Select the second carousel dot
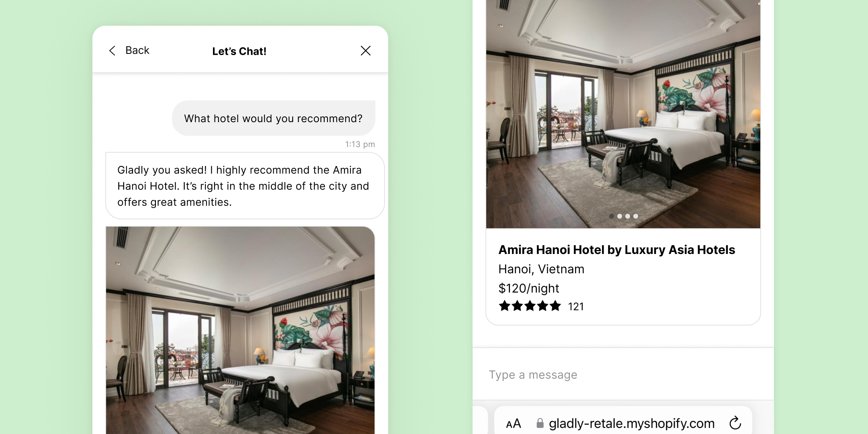868x434 pixels. 619,216
